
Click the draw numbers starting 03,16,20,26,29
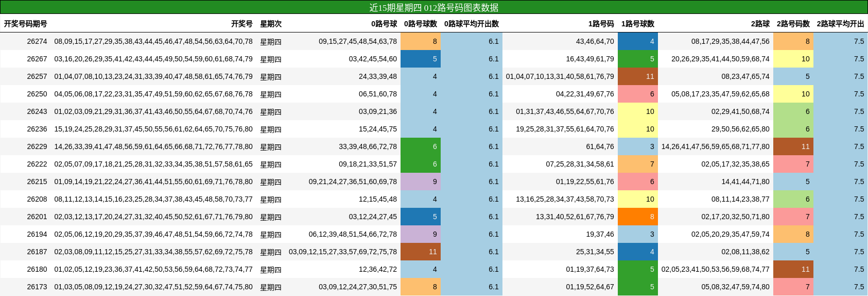point(153,59)
